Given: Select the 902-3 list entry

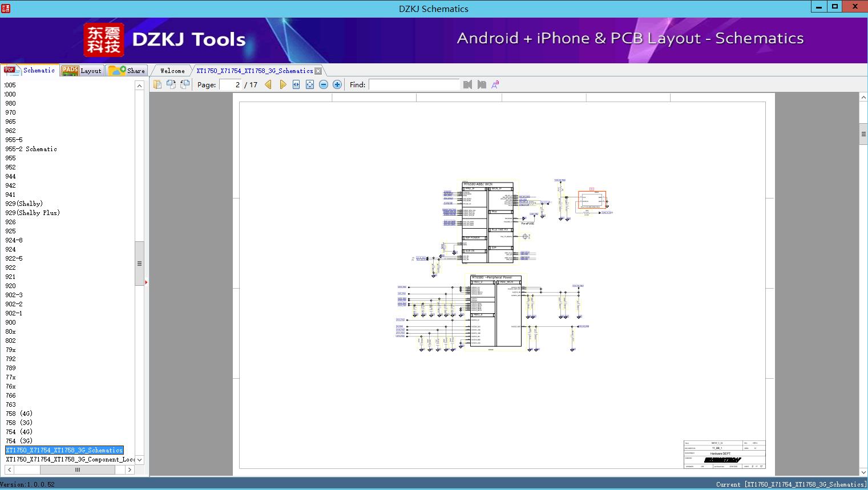Looking at the screenshot, I should coord(14,295).
